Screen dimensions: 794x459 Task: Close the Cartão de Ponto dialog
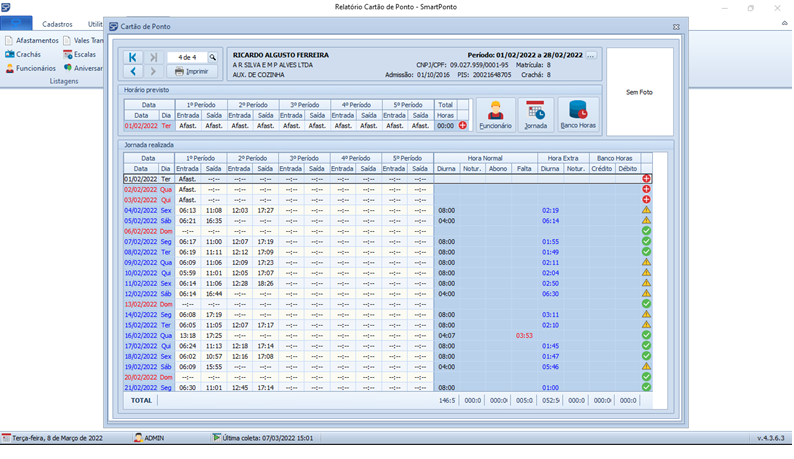point(676,27)
